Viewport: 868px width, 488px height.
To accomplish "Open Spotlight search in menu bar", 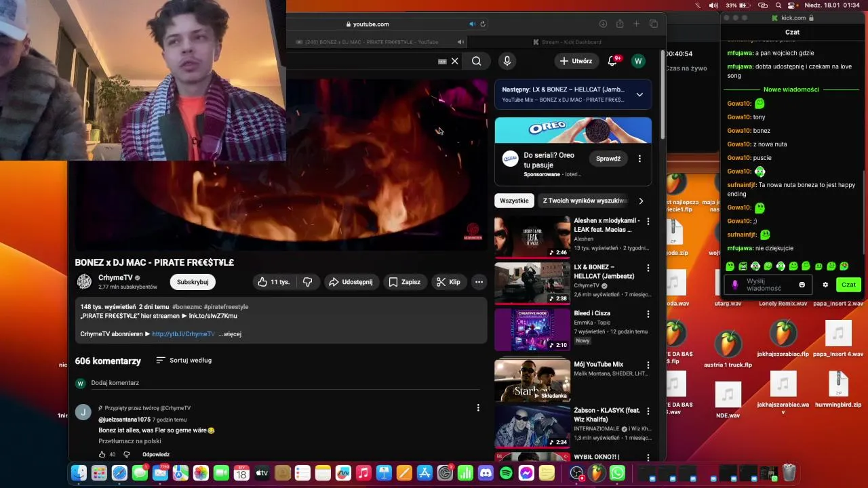I will click(x=778, y=5).
